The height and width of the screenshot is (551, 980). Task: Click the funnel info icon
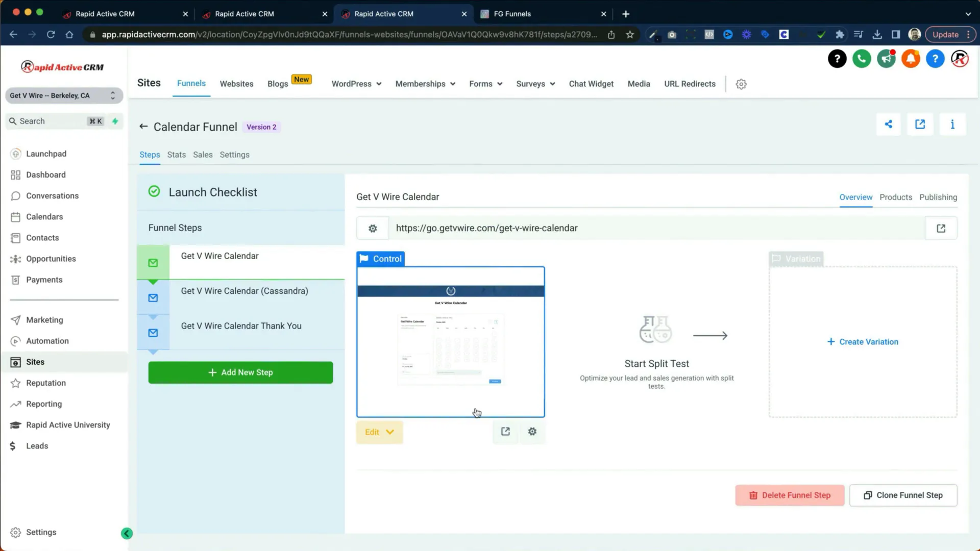(x=952, y=124)
